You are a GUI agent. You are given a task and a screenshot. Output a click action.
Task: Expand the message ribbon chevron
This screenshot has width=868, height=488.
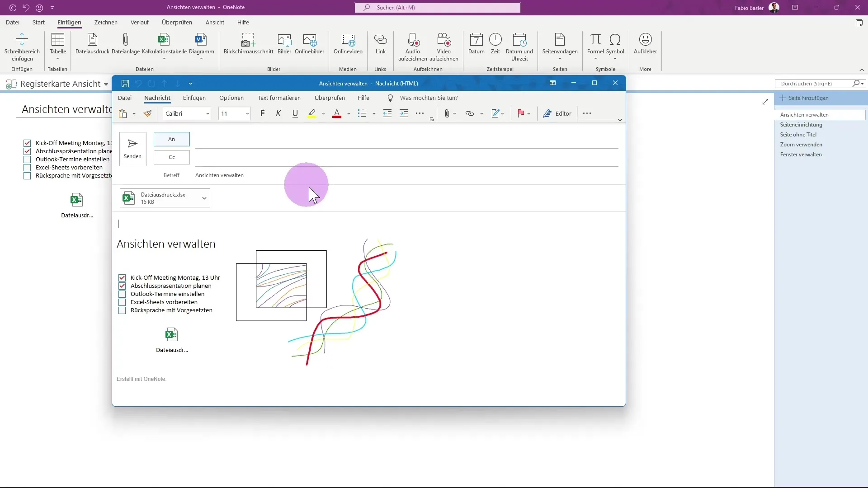(620, 120)
